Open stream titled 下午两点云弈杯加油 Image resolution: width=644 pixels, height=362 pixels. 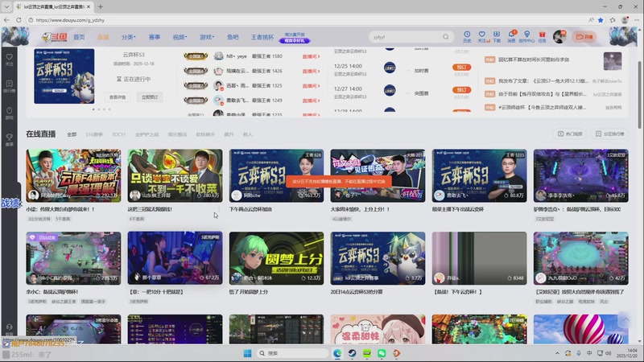click(250, 209)
